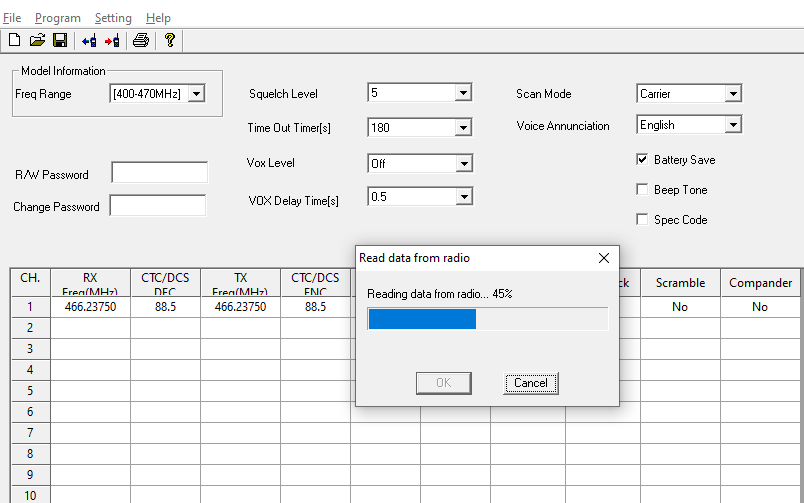
Task: Cancel the radio data read
Action: (x=531, y=383)
